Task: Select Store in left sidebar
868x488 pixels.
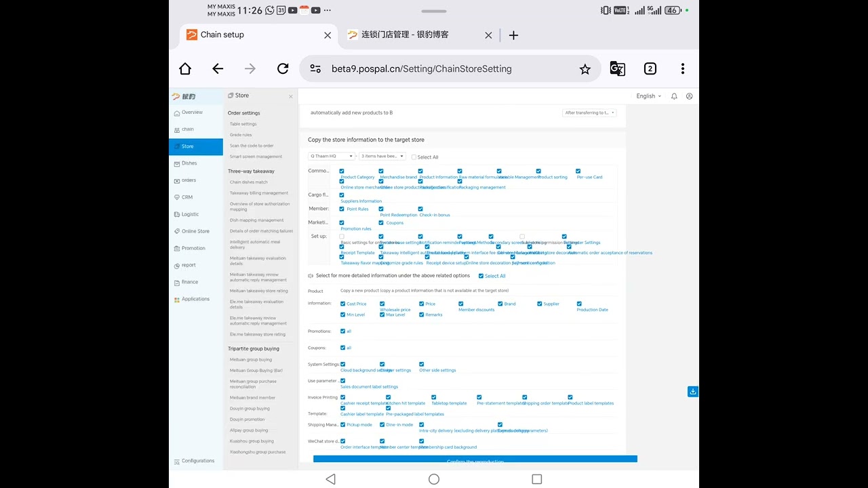Action: click(x=196, y=146)
